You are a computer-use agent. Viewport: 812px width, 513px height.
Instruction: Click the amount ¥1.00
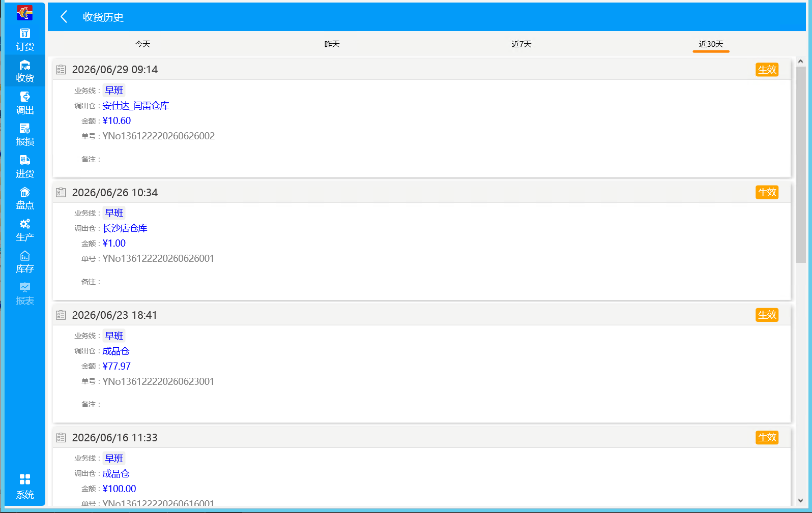point(114,243)
